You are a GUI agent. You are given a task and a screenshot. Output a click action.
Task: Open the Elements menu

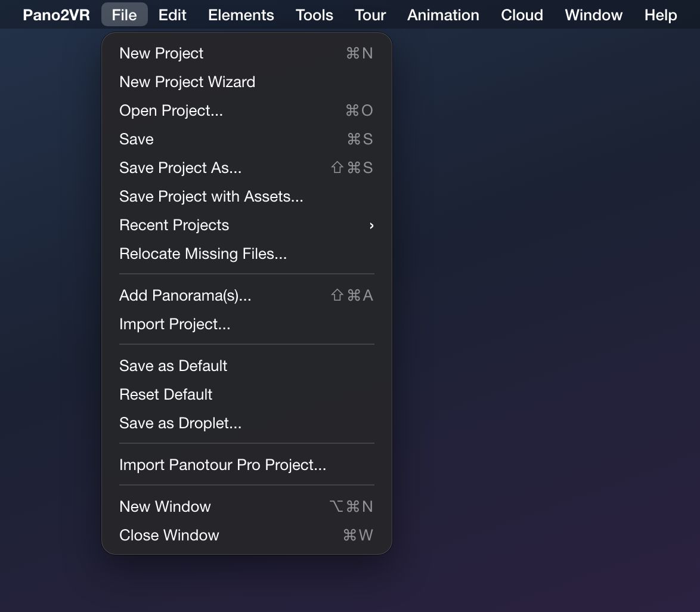241,15
